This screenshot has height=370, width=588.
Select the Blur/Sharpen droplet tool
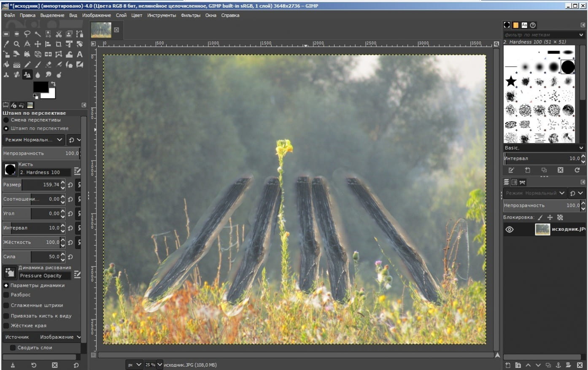coord(38,75)
